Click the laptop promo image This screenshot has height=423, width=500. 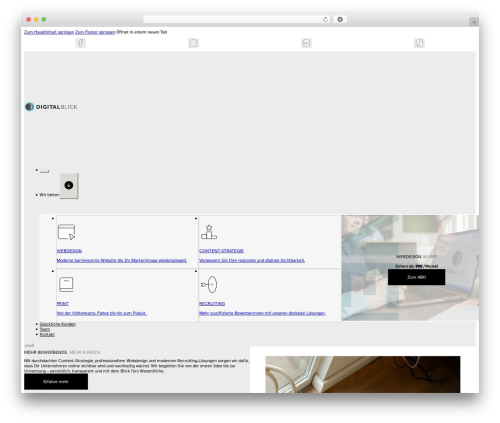410,268
